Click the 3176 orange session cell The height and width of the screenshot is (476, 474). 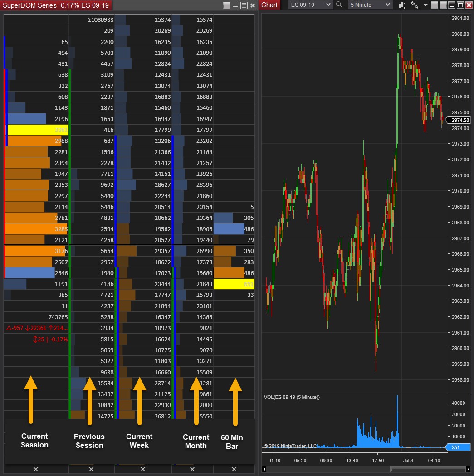(x=36, y=251)
